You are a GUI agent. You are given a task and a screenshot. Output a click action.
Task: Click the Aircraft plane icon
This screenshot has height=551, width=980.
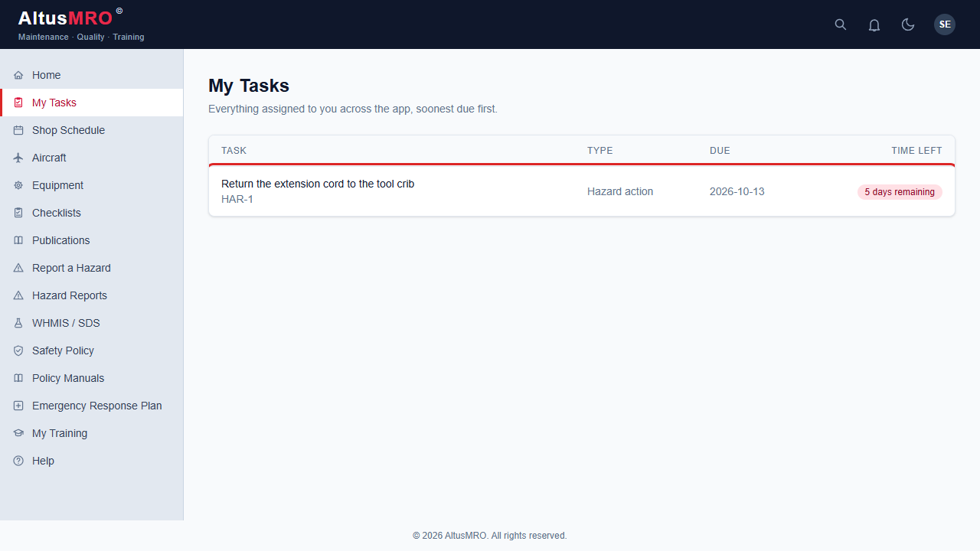18,158
